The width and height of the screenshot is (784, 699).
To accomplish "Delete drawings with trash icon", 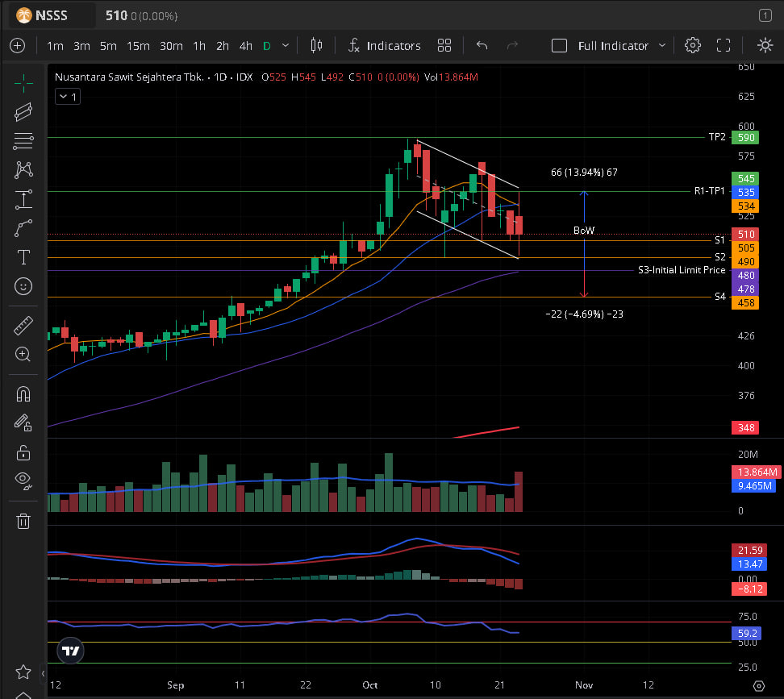I will point(23,521).
